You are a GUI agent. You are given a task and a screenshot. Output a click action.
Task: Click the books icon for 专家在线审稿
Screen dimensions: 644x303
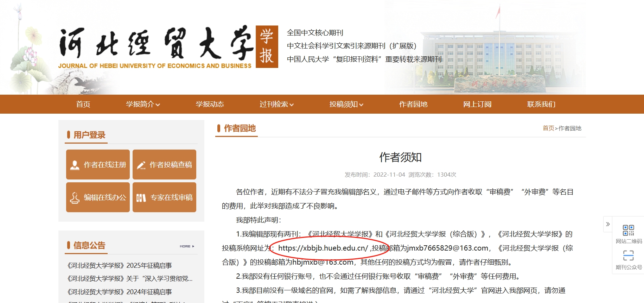(x=141, y=198)
